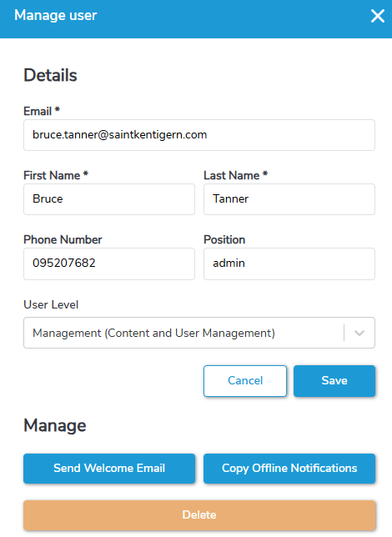This screenshot has height=537, width=392.
Task: Click Copy Offline Notifications button
Action: (289, 469)
